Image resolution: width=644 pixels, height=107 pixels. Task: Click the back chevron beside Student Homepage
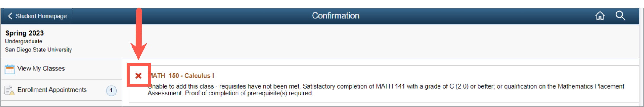(x=10, y=16)
